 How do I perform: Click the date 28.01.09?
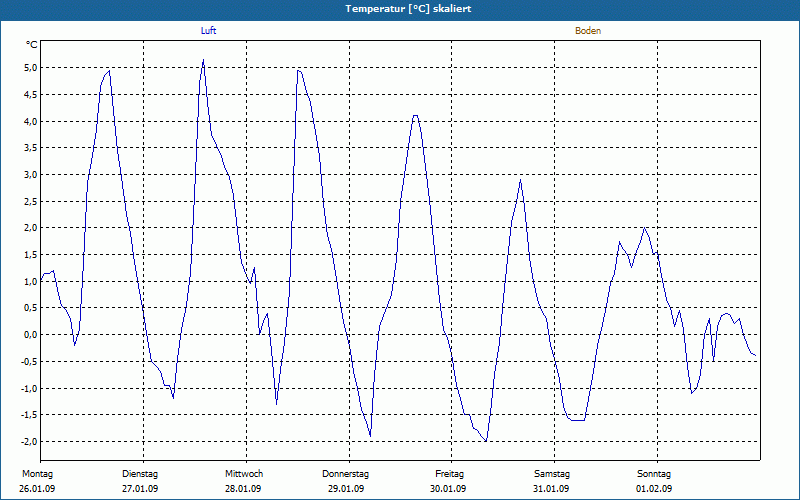[243, 489]
